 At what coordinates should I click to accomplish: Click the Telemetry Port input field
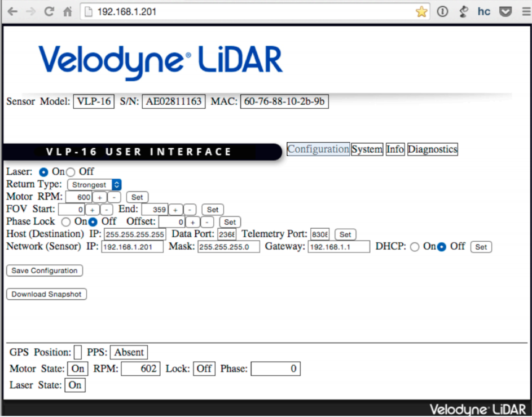tap(320, 234)
